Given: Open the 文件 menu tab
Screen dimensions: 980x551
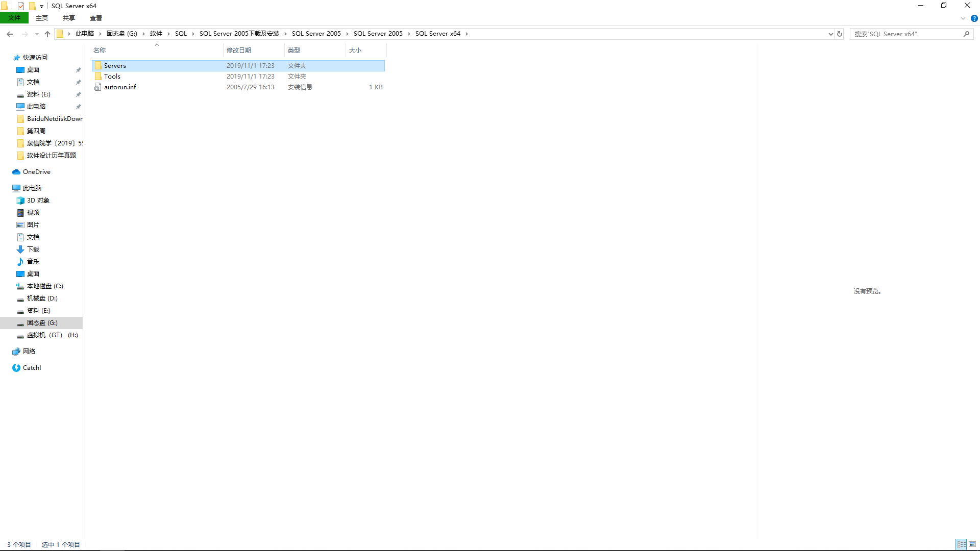Looking at the screenshot, I should click(x=14, y=18).
